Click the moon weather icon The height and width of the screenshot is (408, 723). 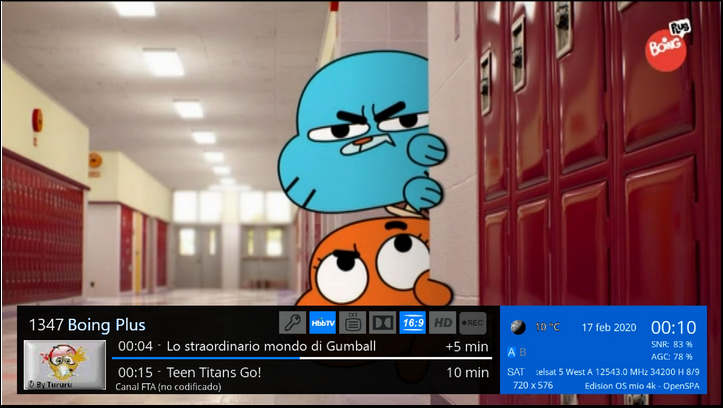[518, 327]
